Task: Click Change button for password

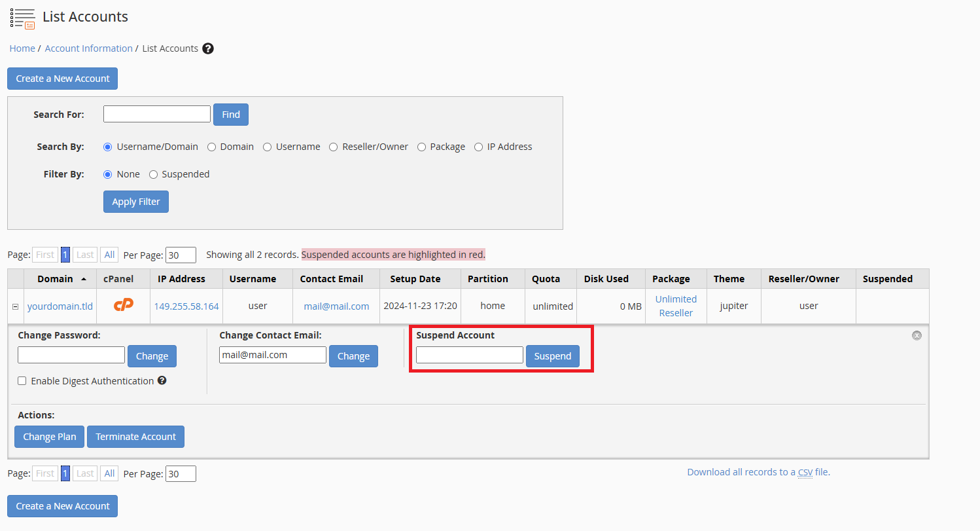Action: 152,356
